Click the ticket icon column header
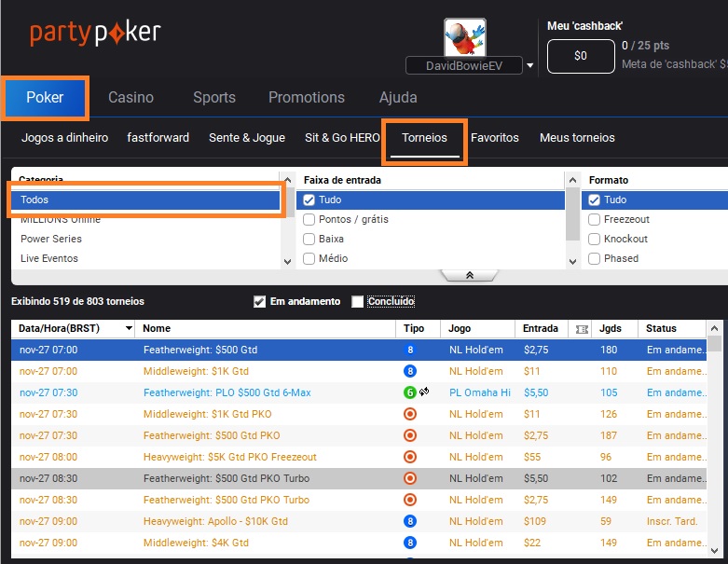Viewport: 728px width, 564px height. 582,329
